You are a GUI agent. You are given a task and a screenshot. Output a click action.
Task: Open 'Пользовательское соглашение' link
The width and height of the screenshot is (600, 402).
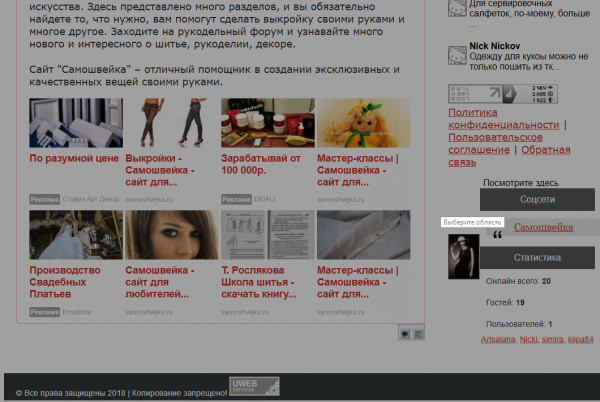tap(496, 143)
